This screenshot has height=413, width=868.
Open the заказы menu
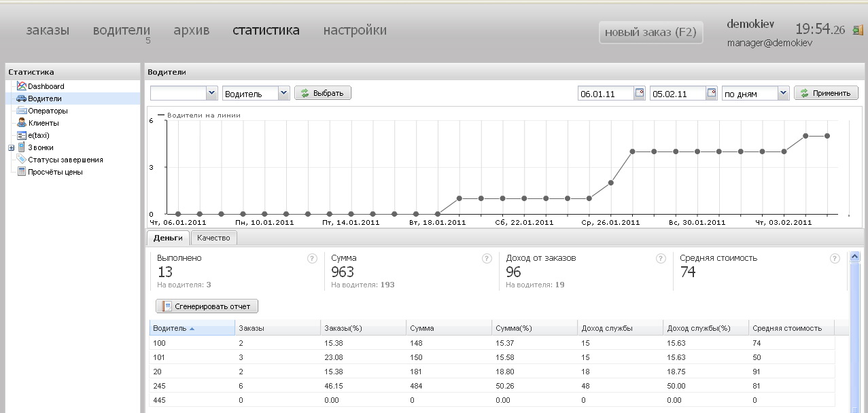[x=48, y=30]
